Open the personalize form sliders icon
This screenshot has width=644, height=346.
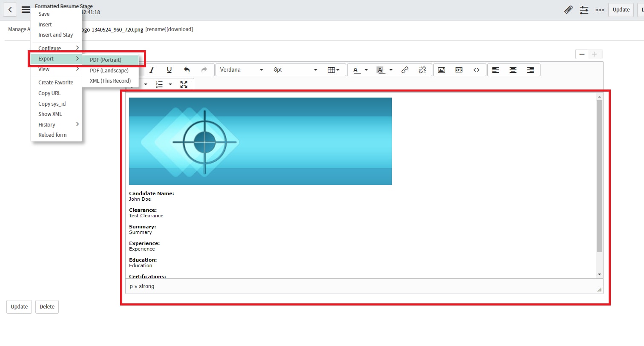click(584, 10)
